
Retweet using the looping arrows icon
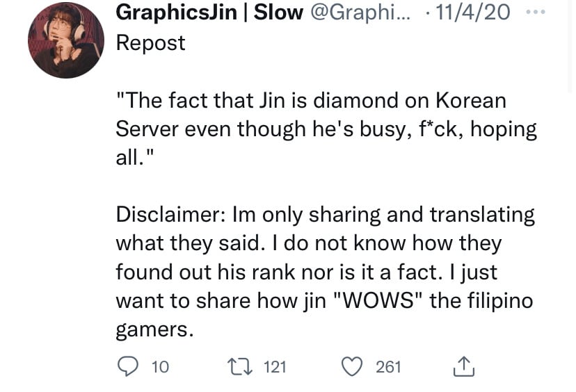pos(240,367)
